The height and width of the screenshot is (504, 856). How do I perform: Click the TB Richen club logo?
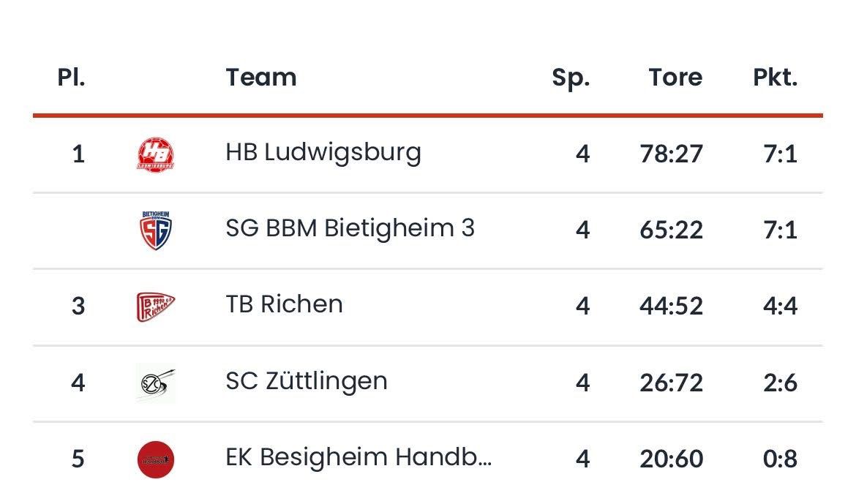[x=156, y=306]
